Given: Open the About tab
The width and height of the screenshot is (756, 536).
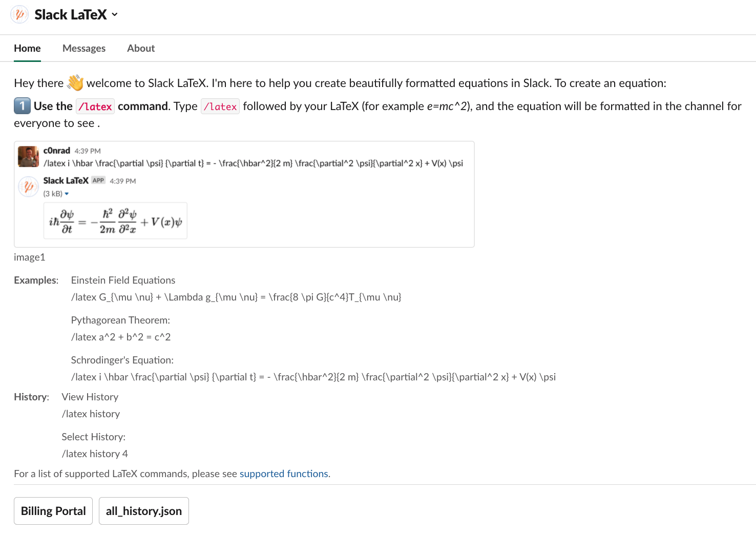Looking at the screenshot, I should tap(141, 48).
